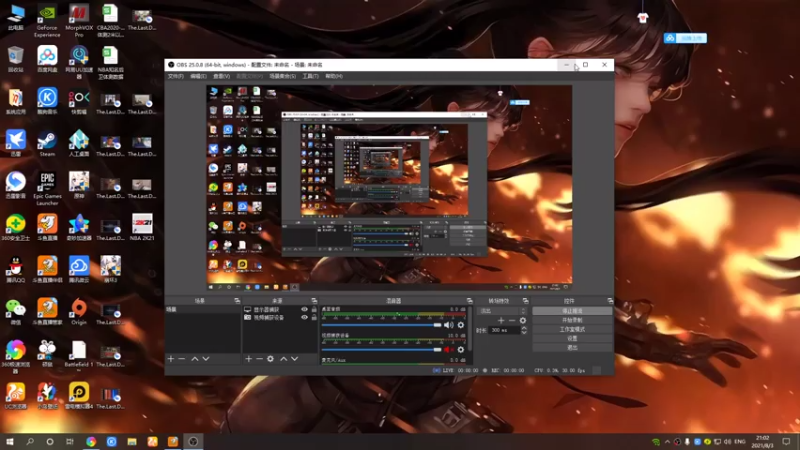Select 视频捕获设备 in sources list
800x450 pixels.
pos(269,317)
